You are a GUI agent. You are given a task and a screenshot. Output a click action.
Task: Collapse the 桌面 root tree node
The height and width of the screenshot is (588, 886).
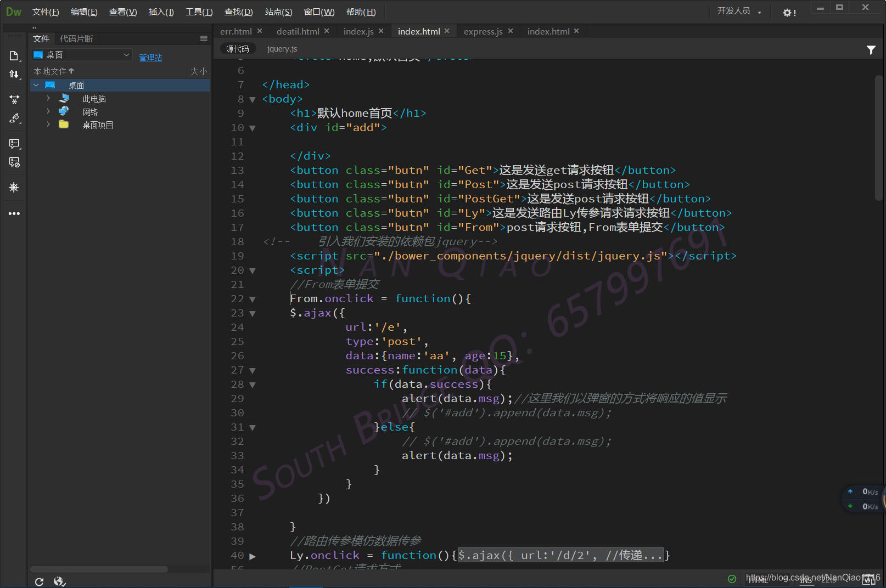coord(36,85)
